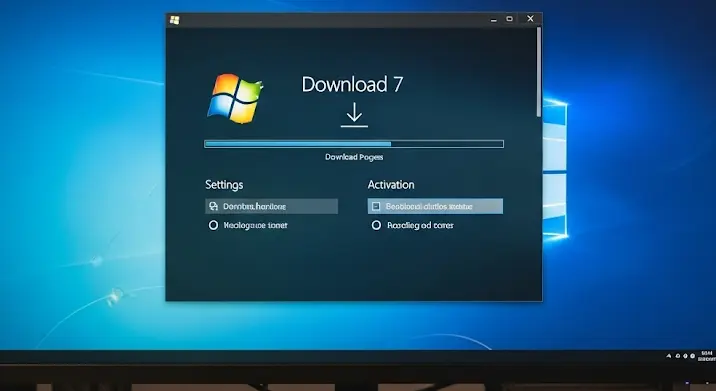Toggle the checkbox in highlighted Activation row
716x391 pixels.
click(376, 206)
